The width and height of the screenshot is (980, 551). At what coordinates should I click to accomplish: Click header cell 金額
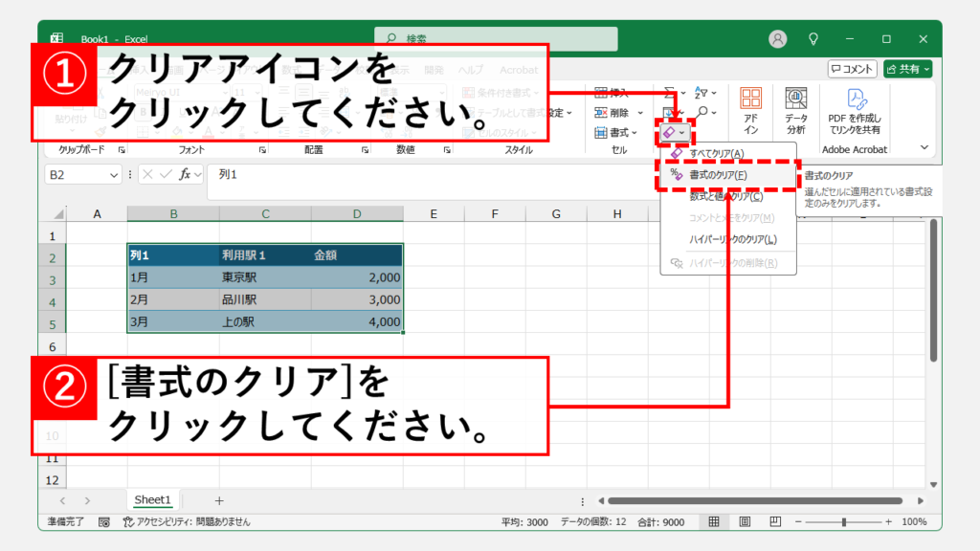point(357,254)
